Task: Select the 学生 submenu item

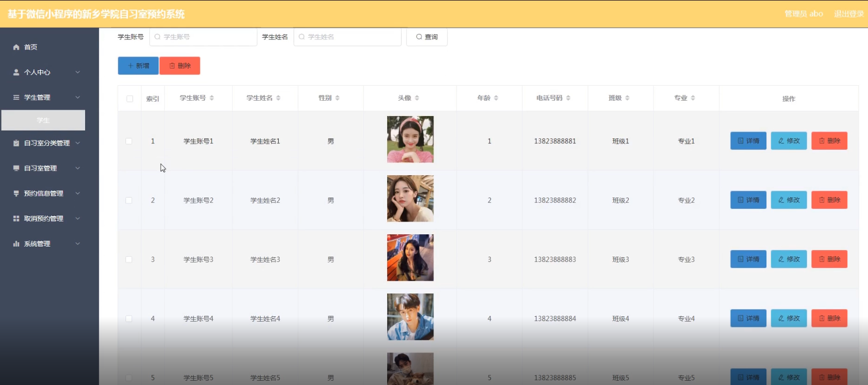Action: click(43, 120)
